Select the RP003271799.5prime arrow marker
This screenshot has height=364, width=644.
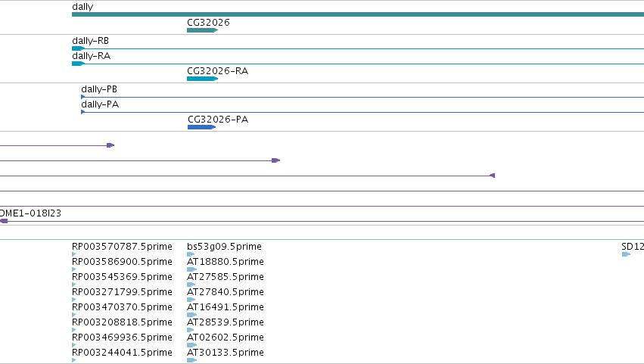click(74, 300)
